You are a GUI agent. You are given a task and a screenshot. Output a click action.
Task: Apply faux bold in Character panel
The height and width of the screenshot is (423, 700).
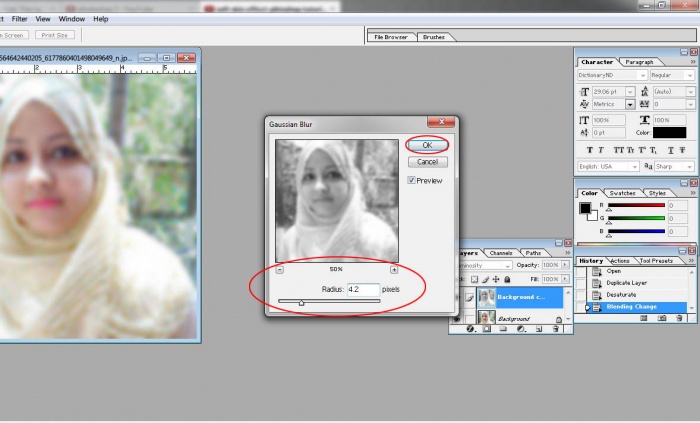[x=590, y=150]
